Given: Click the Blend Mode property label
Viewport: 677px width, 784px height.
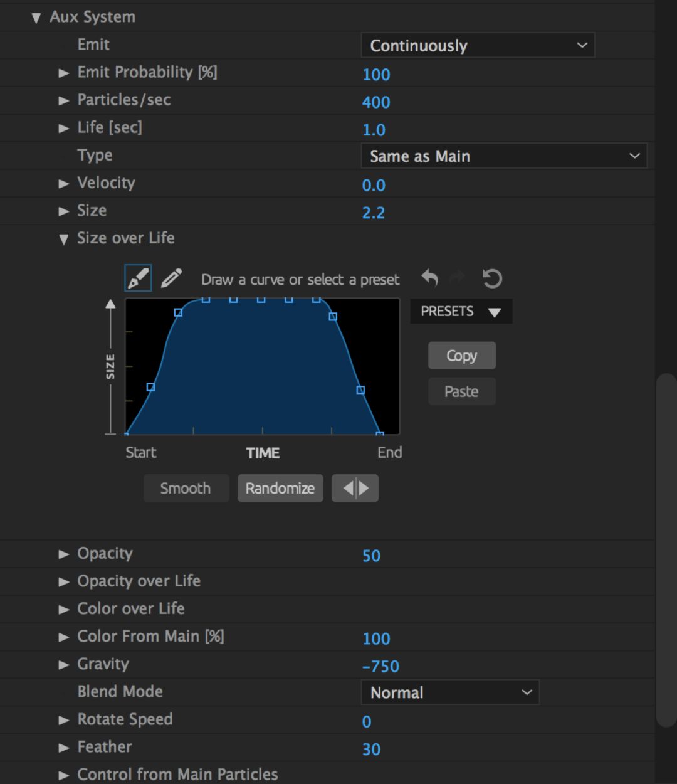Looking at the screenshot, I should (120, 691).
